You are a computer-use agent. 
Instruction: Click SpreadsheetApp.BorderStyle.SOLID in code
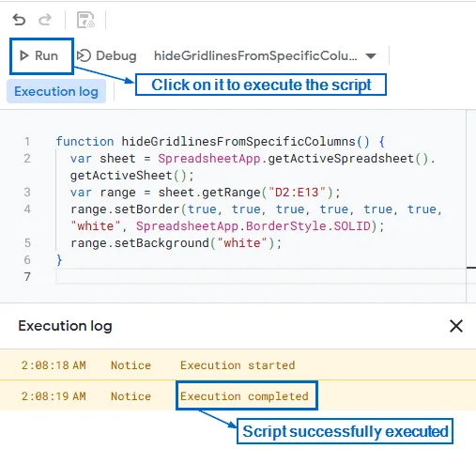tap(253, 226)
